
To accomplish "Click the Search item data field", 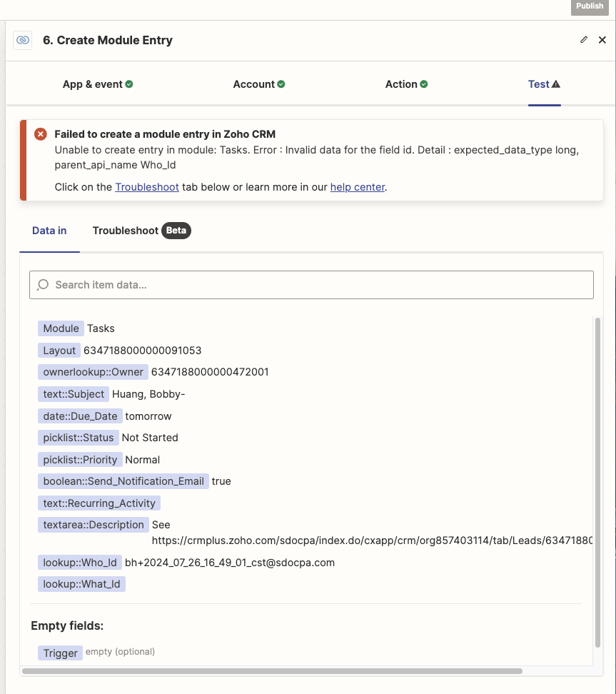I will [311, 285].
